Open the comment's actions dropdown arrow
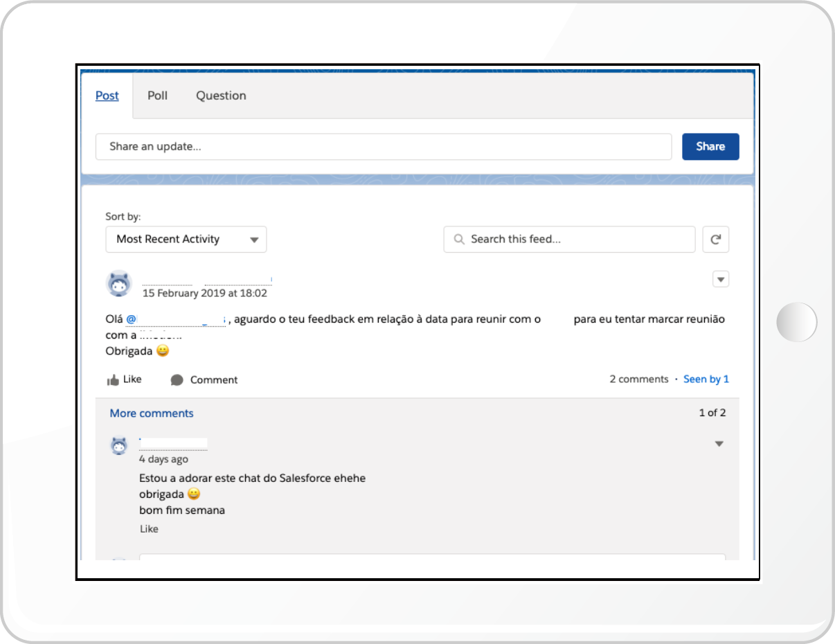This screenshot has width=835, height=644. click(x=719, y=444)
